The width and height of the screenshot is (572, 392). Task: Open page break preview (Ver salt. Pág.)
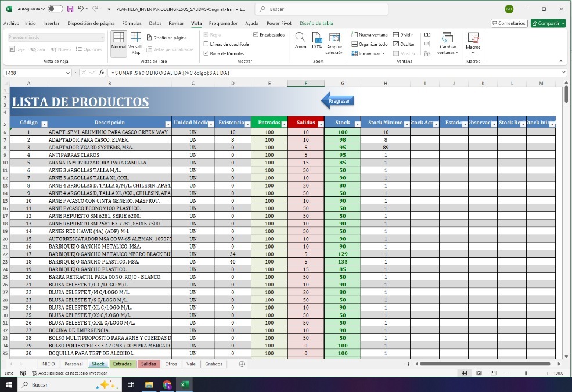click(x=136, y=44)
